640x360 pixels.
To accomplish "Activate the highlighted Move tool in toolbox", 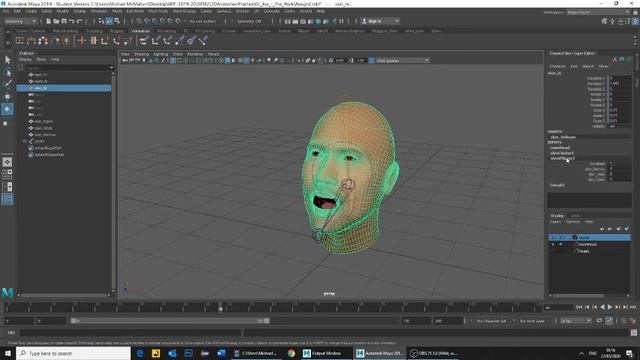I will 7,109.
